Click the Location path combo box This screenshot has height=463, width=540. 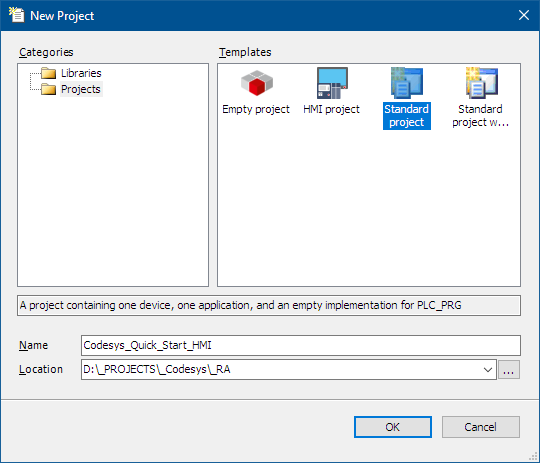[x=289, y=370]
